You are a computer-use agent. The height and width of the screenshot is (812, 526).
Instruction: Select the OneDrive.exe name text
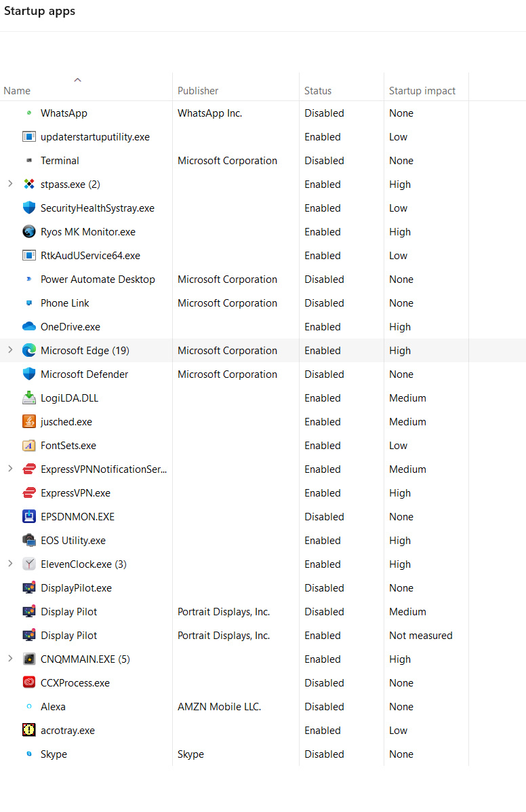point(70,327)
